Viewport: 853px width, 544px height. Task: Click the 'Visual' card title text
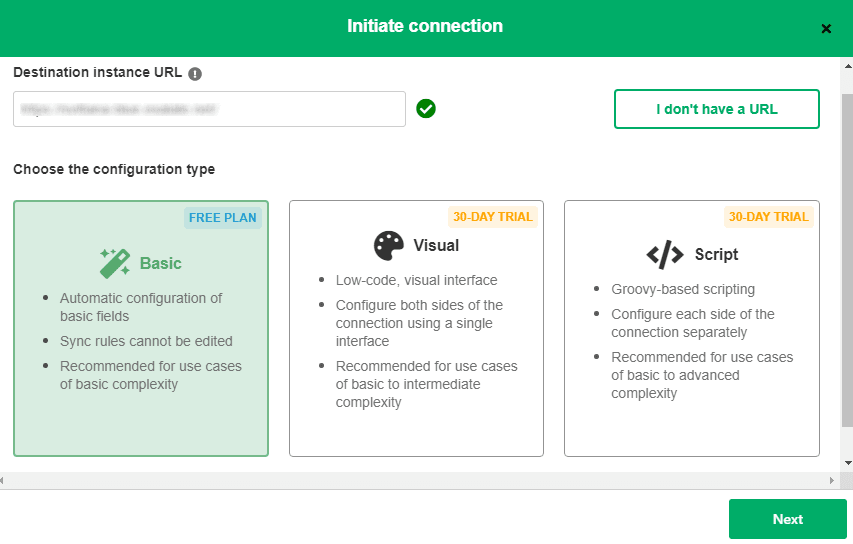pos(436,245)
